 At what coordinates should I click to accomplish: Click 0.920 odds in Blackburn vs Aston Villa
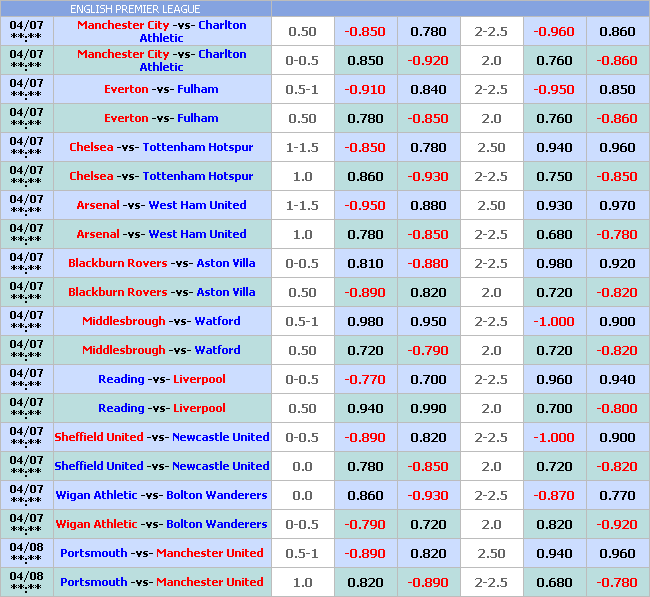point(617,263)
